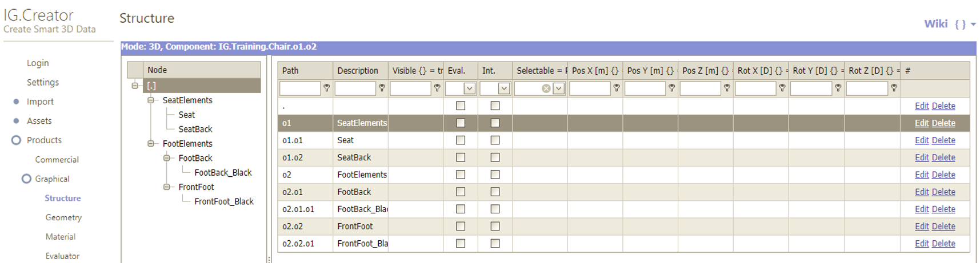Open the Eval. filter dropdown

469,88
